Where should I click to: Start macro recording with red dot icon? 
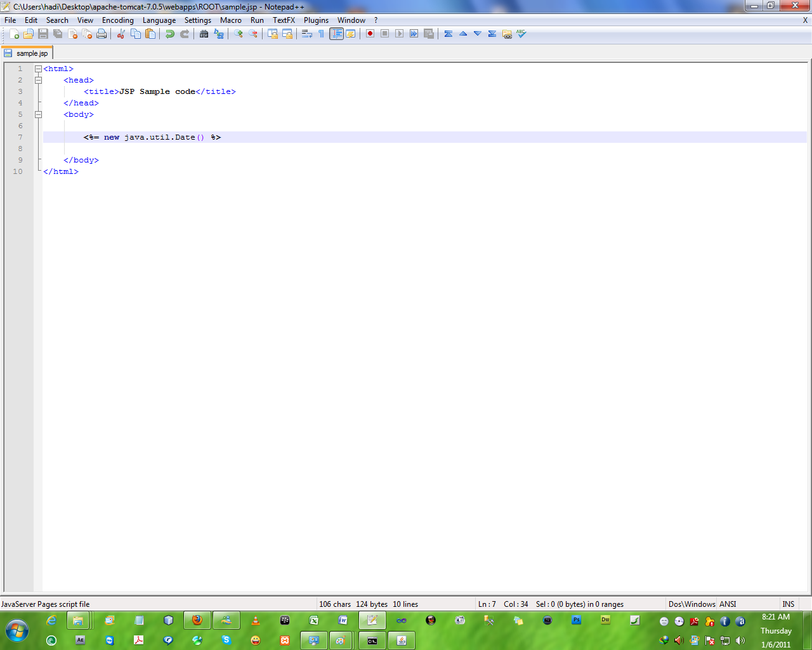coord(370,34)
